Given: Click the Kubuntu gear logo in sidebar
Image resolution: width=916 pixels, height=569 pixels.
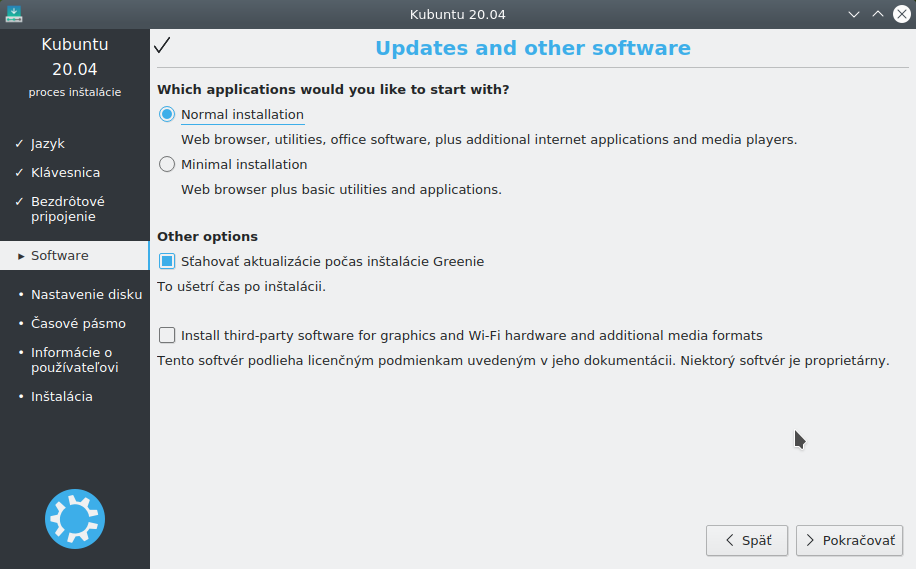Looking at the screenshot, I should [x=75, y=519].
